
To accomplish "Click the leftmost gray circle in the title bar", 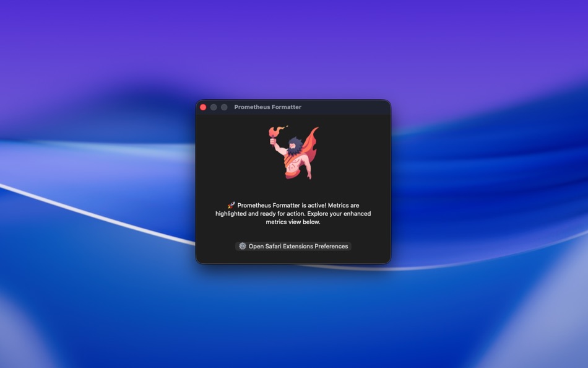I will coord(212,107).
